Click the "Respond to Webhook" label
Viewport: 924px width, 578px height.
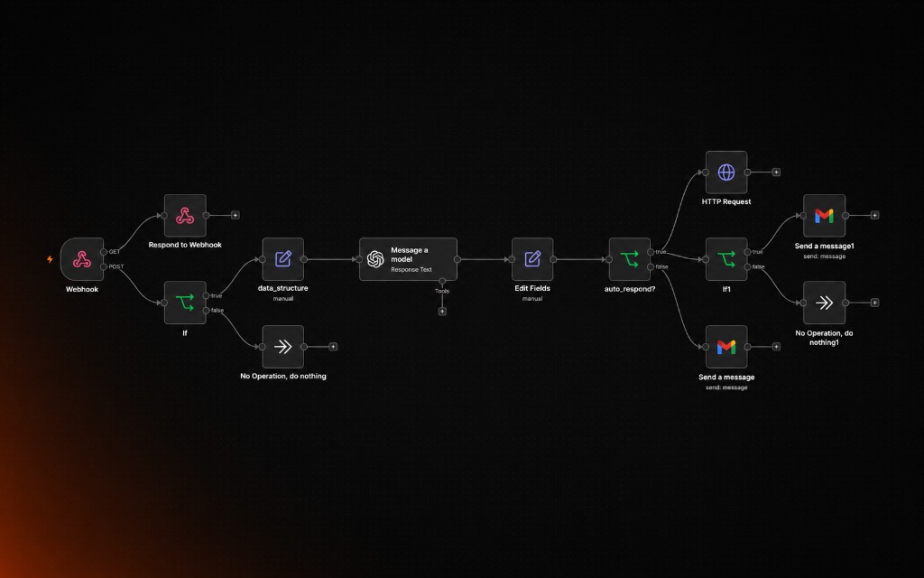tap(185, 245)
